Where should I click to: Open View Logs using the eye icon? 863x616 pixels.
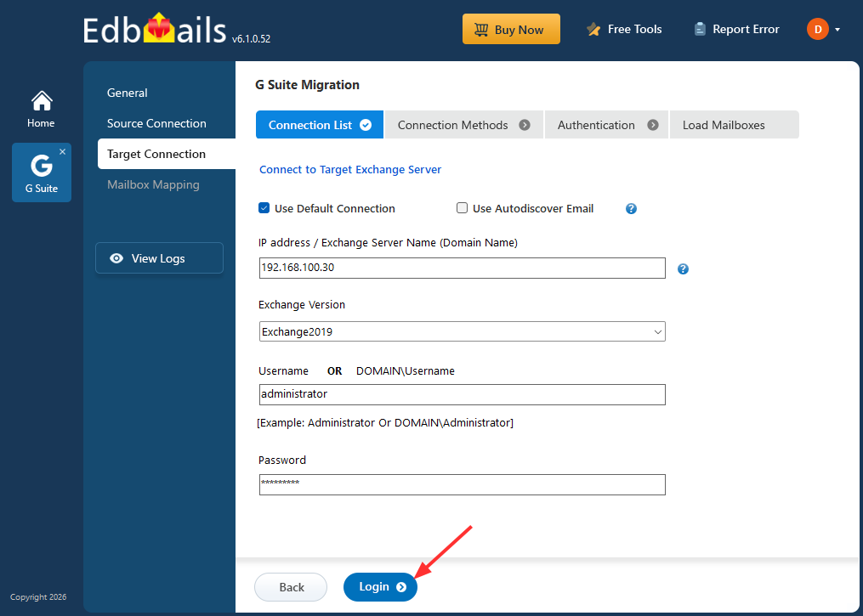pyautogui.click(x=116, y=258)
